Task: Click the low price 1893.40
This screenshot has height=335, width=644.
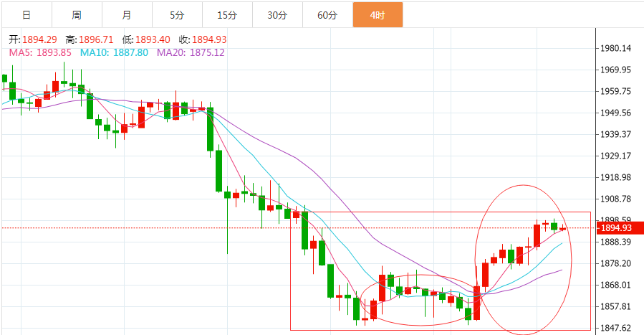Action: (153, 39)
